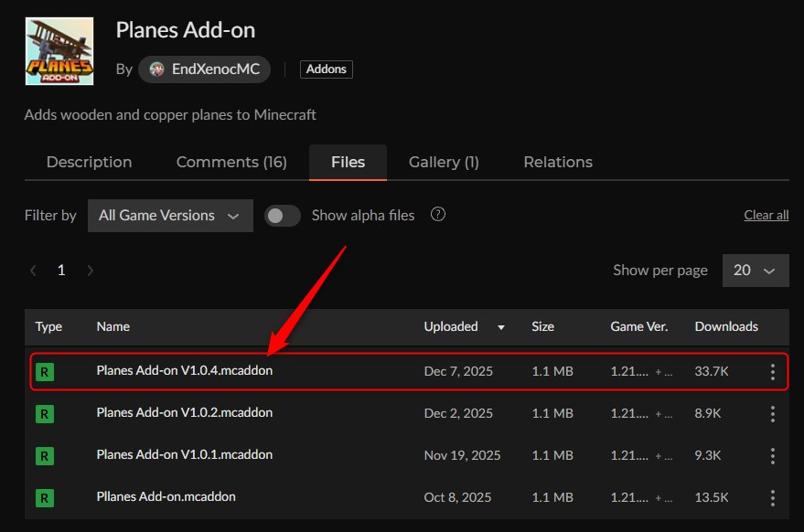Screen dimensions: 804x532
Task: Click the Addons category tag
Action: (x=327, y=69)
